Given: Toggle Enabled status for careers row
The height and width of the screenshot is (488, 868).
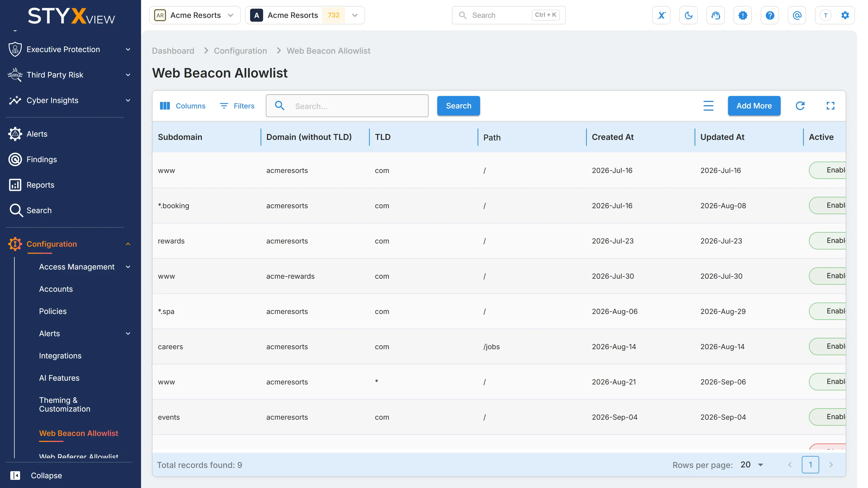Looking at the screenshot, I should coord(828,346).
